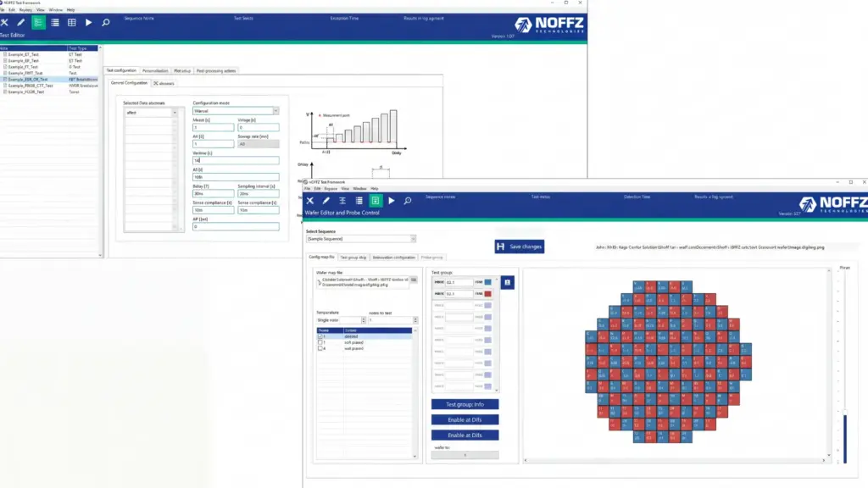
Task: Click the blue color swatch of the first test group
Action: 487,282
